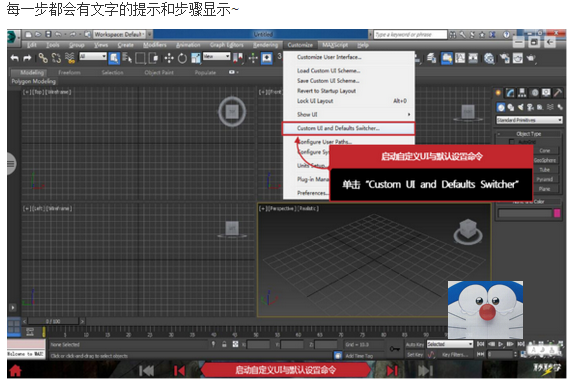Click the Key Filters button
This screenshot has height=389, width=573.
click(455, 355)
